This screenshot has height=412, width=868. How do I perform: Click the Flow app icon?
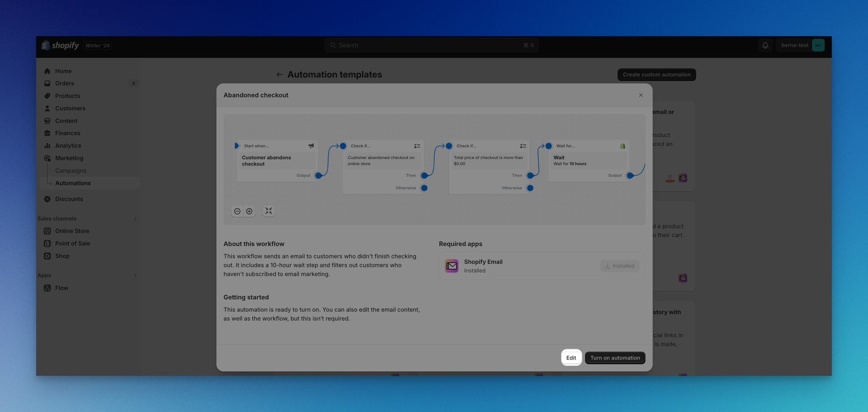pyautogui.click(x=47, y=288)
